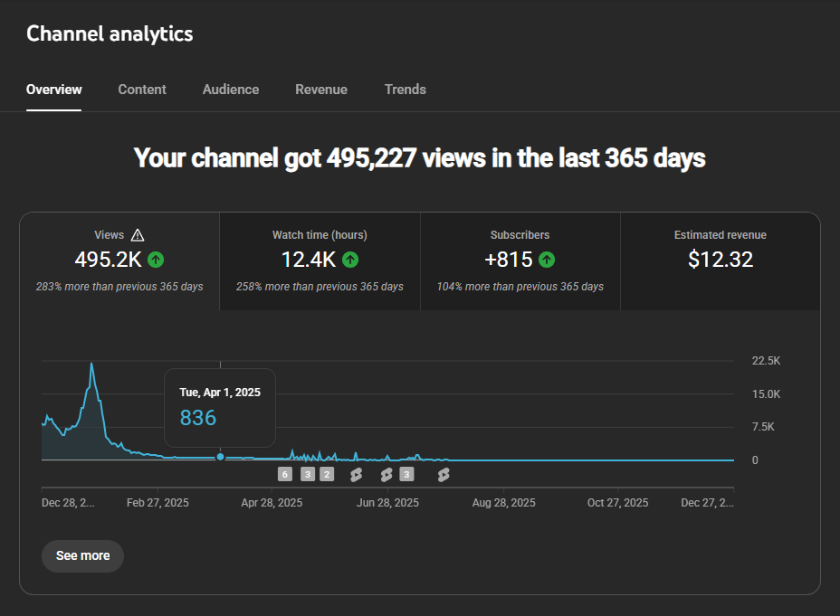Select the Overview tab
840x616 pixels.
54,90
